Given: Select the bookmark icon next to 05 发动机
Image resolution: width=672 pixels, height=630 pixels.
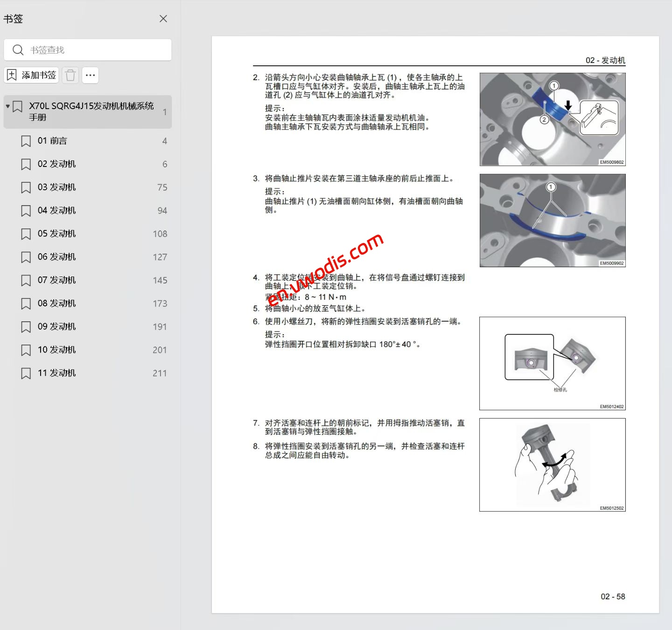Looking at the screenshot, I should 26,234.
